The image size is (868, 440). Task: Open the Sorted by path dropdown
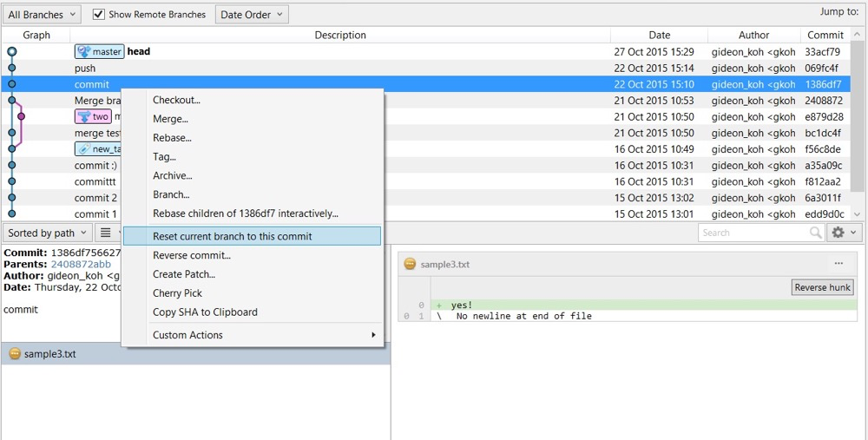click(x=47, y=233)
